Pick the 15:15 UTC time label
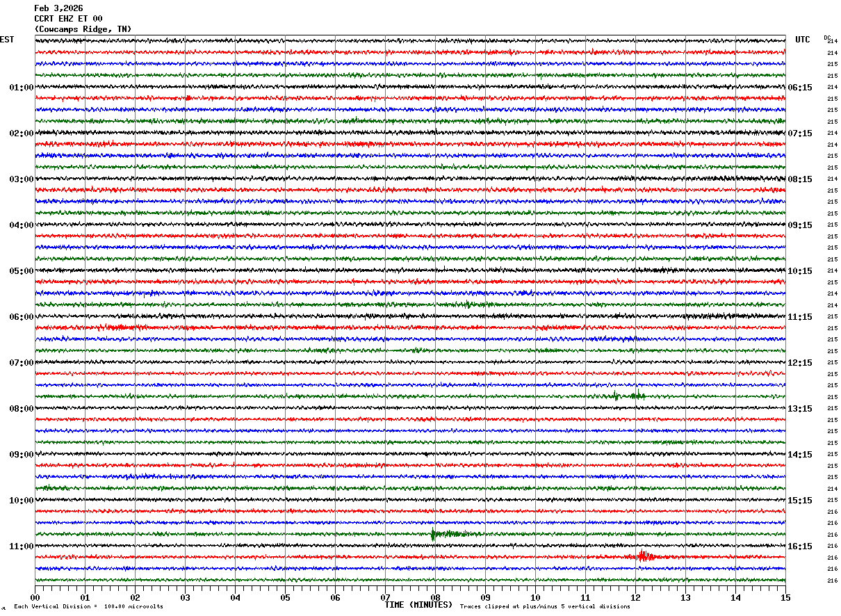The width and height of the screenshot is (841, 616). (800, 501)
